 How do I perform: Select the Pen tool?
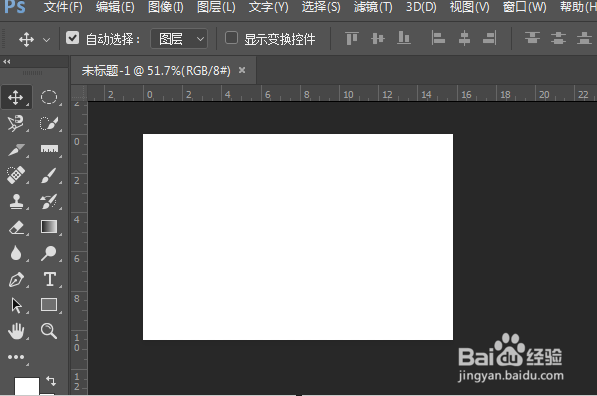(16, 279)
